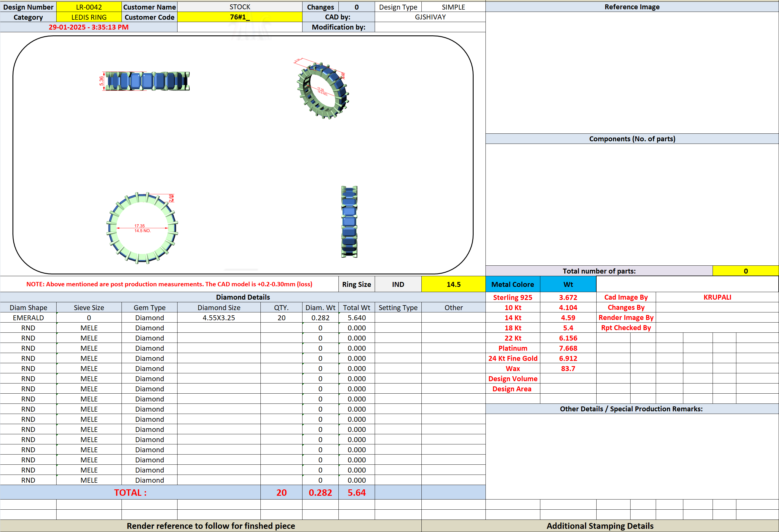
Task: Select the EMERALD row quantity 20
Action: [282, 317]
